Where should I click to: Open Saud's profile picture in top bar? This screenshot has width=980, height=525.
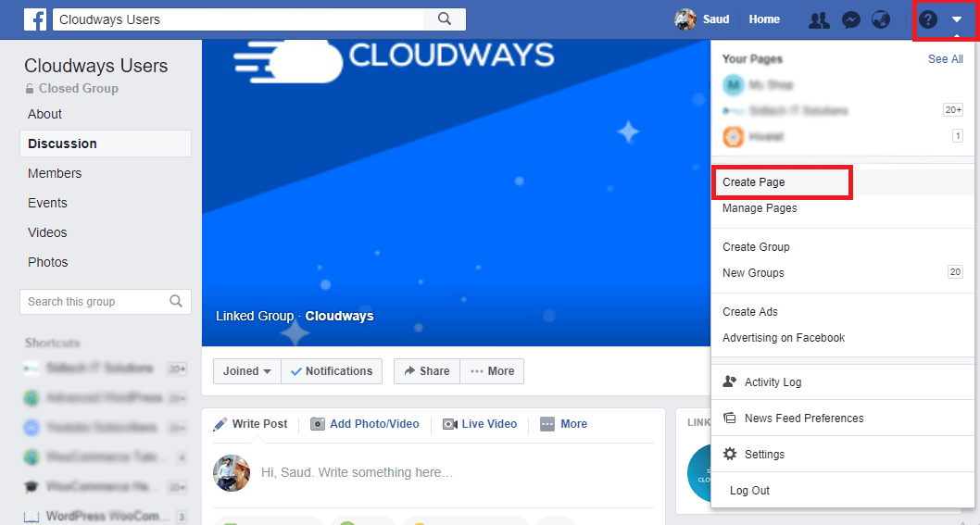point(685,19)
